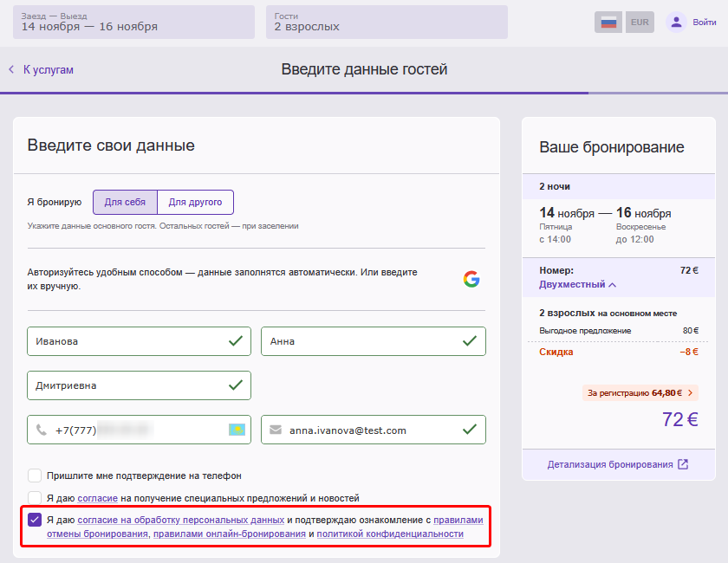Click the envelope icon in email field
Viewport: 728px width, 563px height.
(276, 430)
